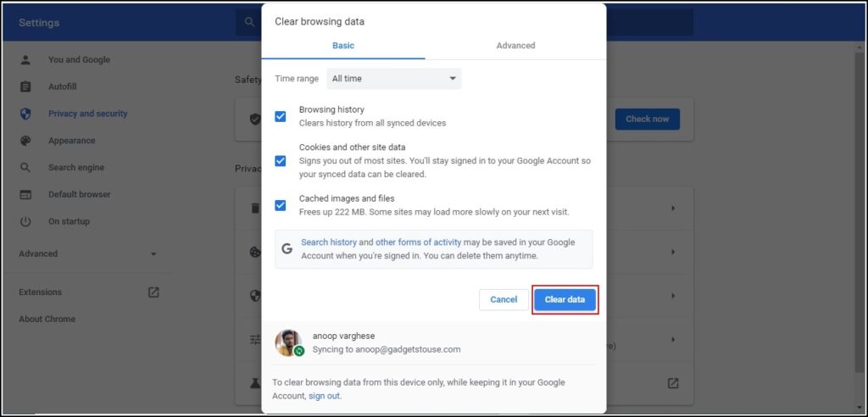Expand third privacy row chevron on right
Viewport: 868px width, 417px height.
pos(673,296)
